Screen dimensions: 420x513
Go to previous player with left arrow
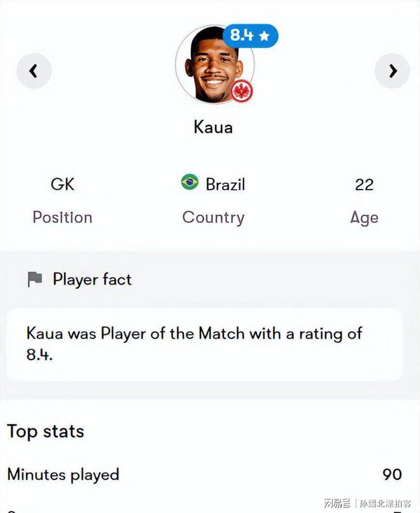[x=34, y=71]
